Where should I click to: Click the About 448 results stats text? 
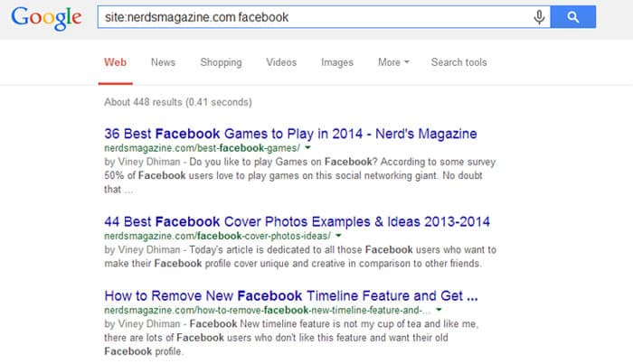click(178, 102)
